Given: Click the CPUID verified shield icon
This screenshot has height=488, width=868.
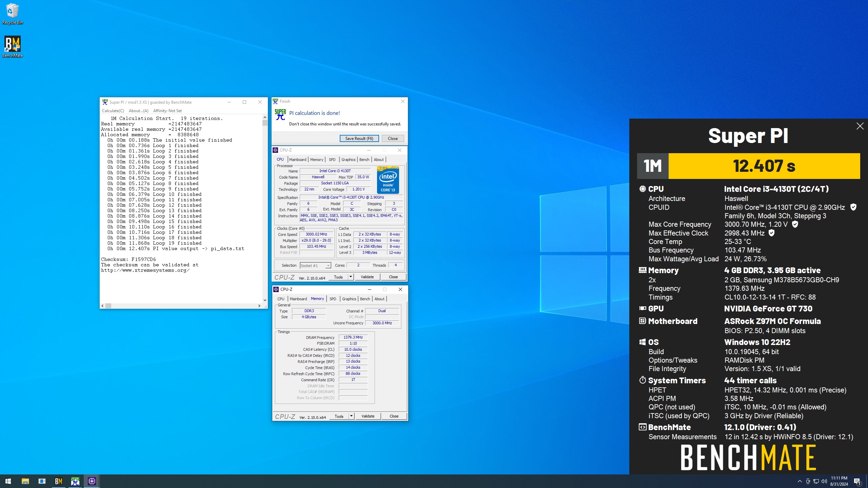Looking at the screenshot, I should click(x=853, y=207).
